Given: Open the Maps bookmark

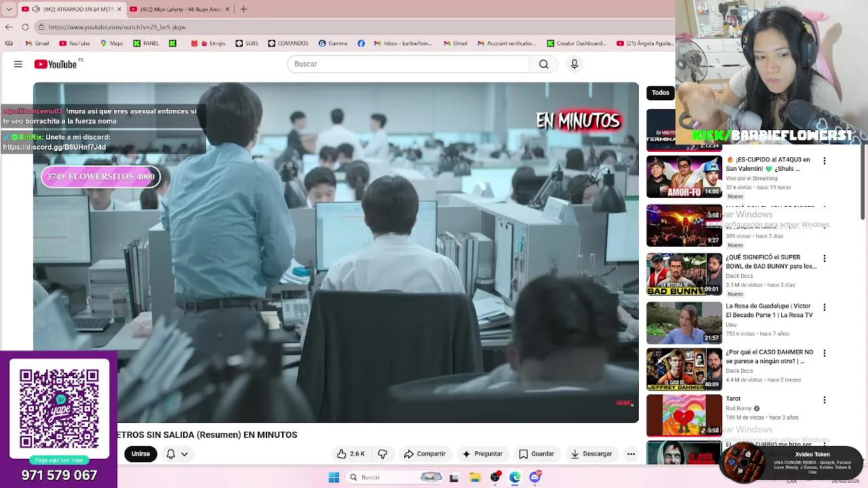Looking at the screenshot, I should (x=111, y=43).
